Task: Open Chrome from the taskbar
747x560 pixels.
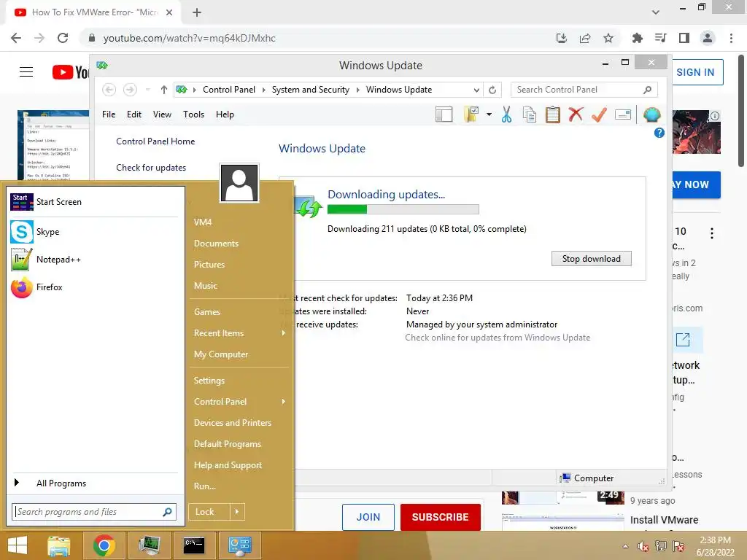Action: [104, 545]
